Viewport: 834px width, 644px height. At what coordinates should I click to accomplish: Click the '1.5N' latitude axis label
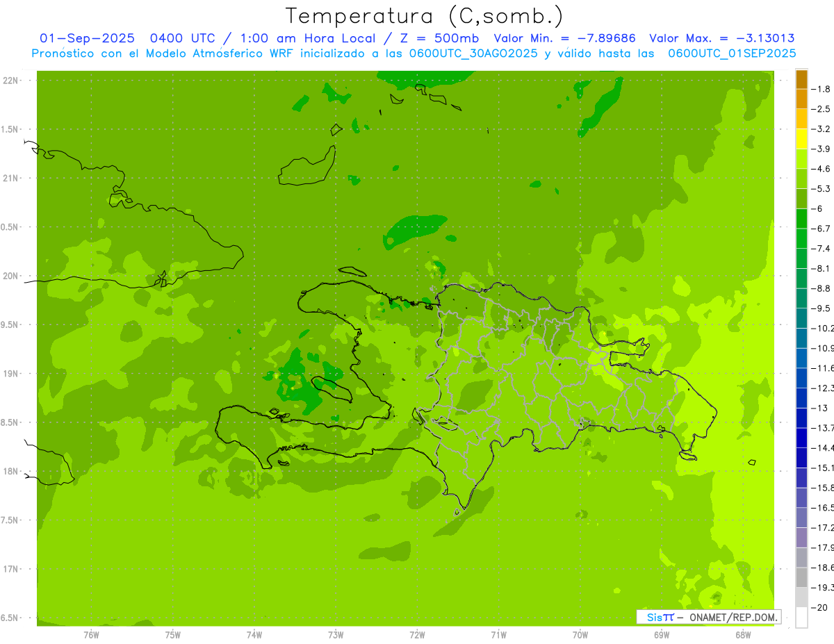point(10,129)
